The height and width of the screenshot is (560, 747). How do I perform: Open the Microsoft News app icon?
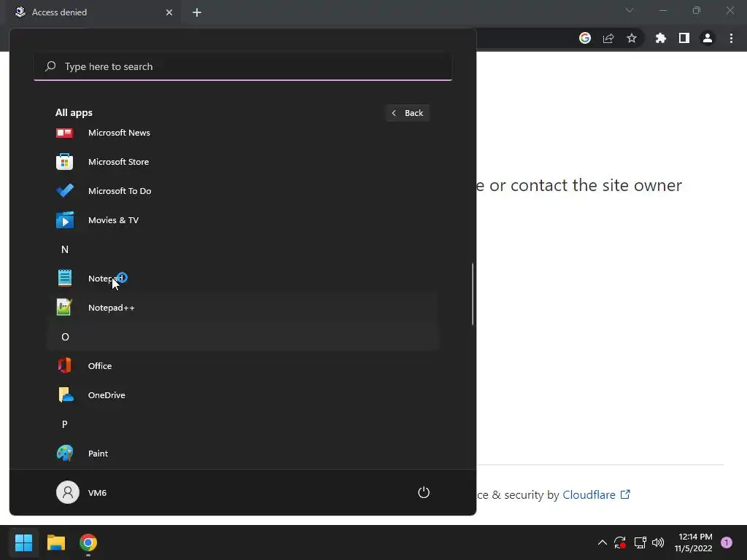(x=64, y=133)
